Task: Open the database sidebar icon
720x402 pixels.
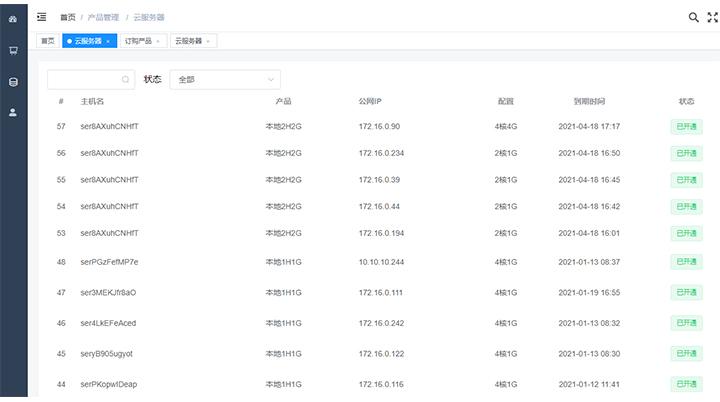Action: (x=13, y=82)
